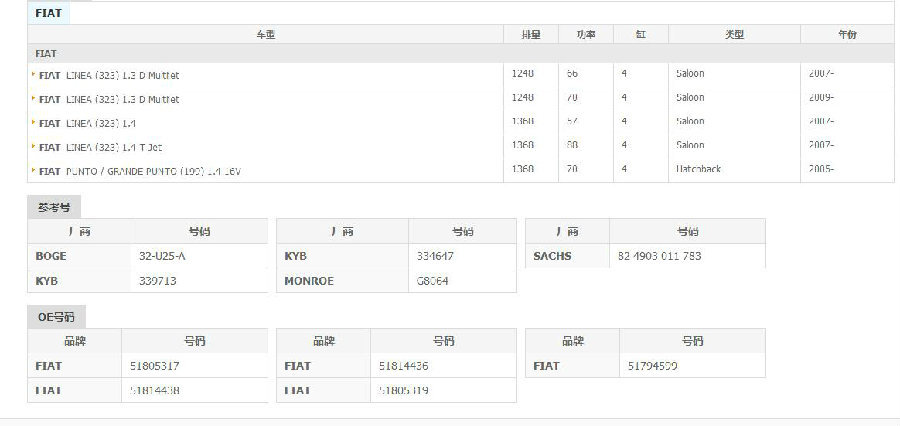
Task: Open the OE号码 section tab
Action: pos(56,317)
